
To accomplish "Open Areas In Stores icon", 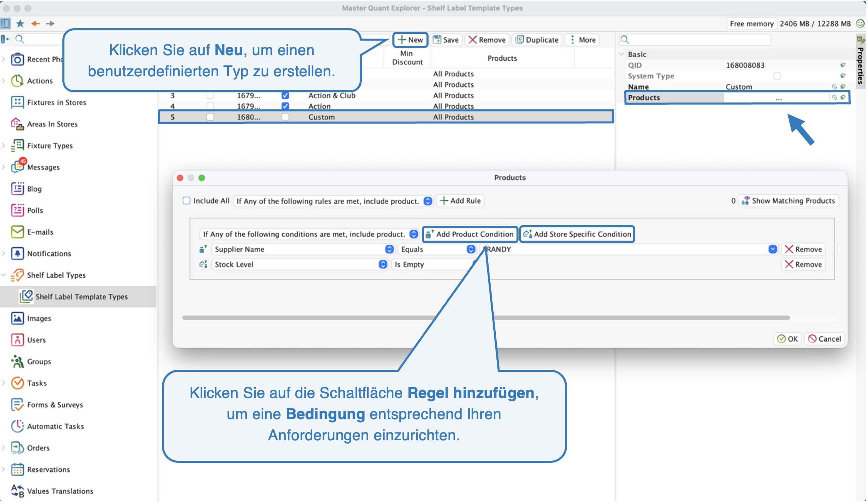I will tap(17, 124).
